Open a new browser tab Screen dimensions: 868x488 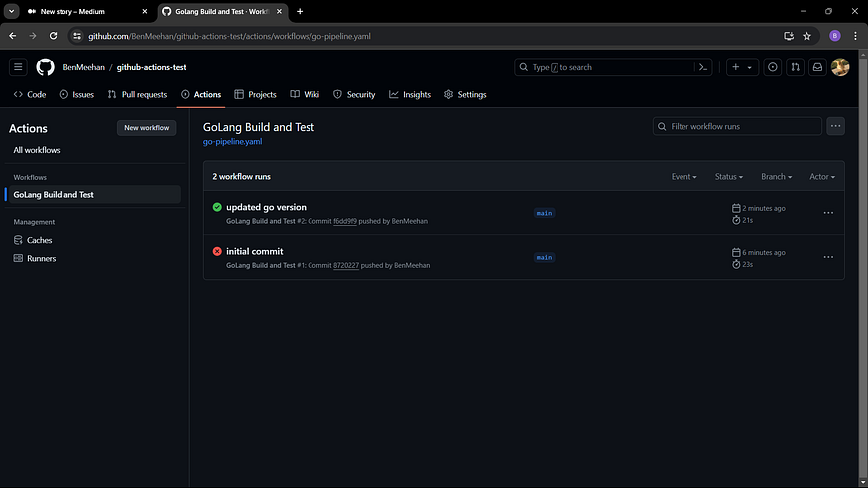300,11
